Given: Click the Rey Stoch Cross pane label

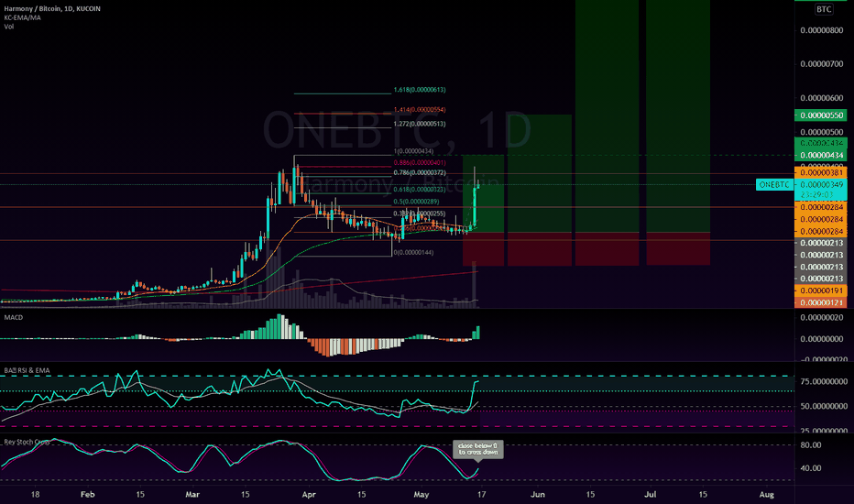Looking at the screenshot, I should 27,442.
